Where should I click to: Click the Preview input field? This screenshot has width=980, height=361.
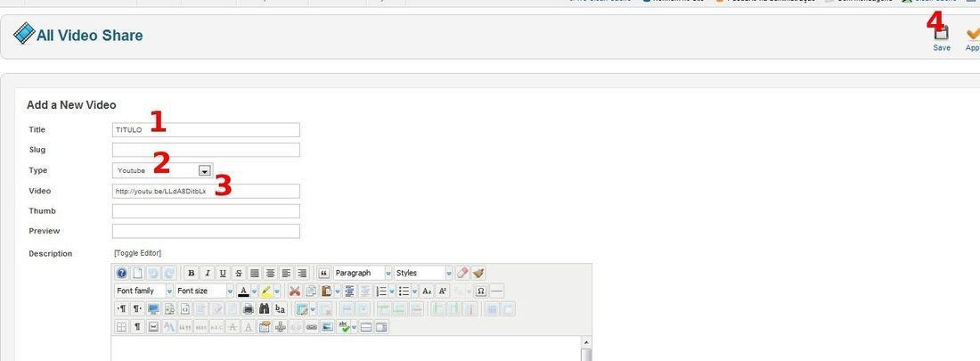[x=207, y=231]
